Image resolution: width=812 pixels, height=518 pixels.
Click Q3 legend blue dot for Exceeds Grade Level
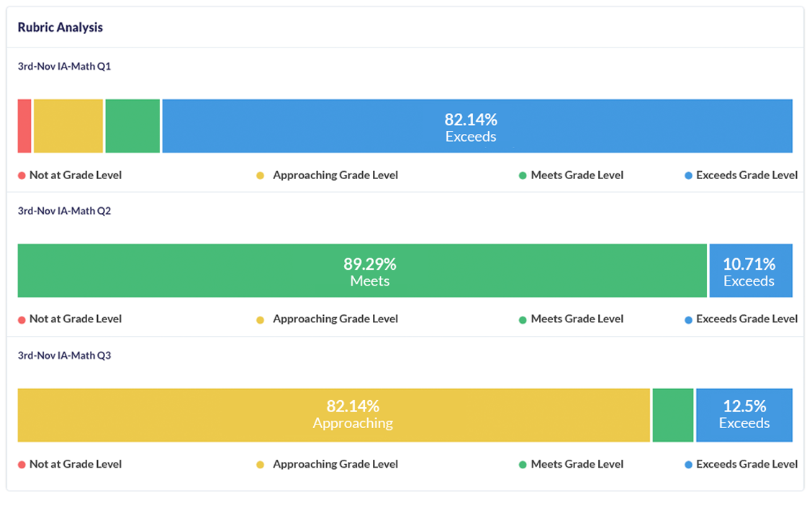(x=689, y=465)
